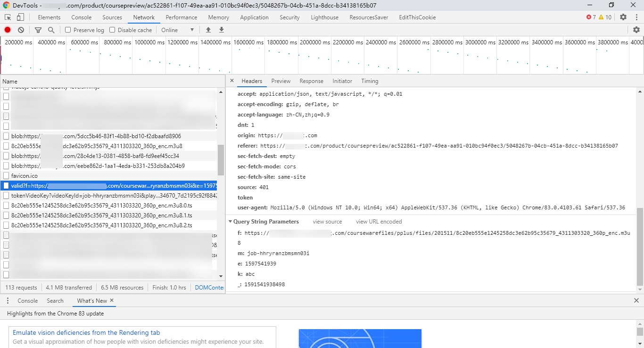Activate the inspect element picker icon
644x348 pixels.
(x=8, y=17)
